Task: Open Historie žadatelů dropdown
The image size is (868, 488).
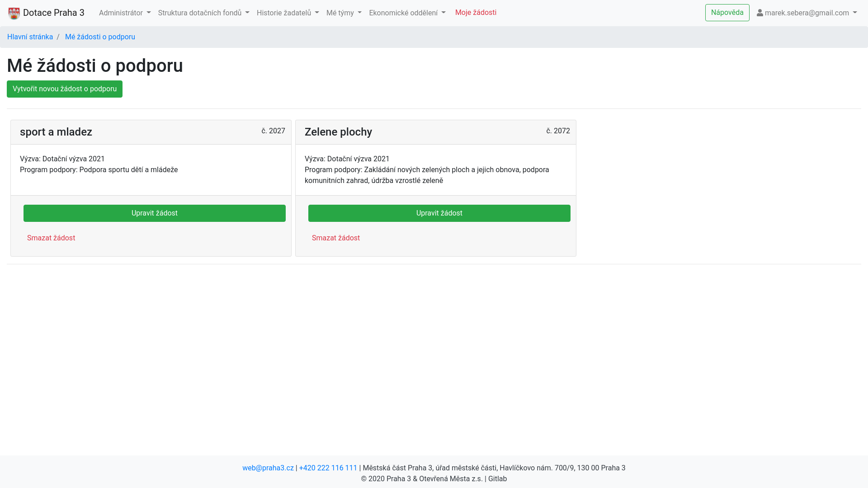Action: click(288, 13)
